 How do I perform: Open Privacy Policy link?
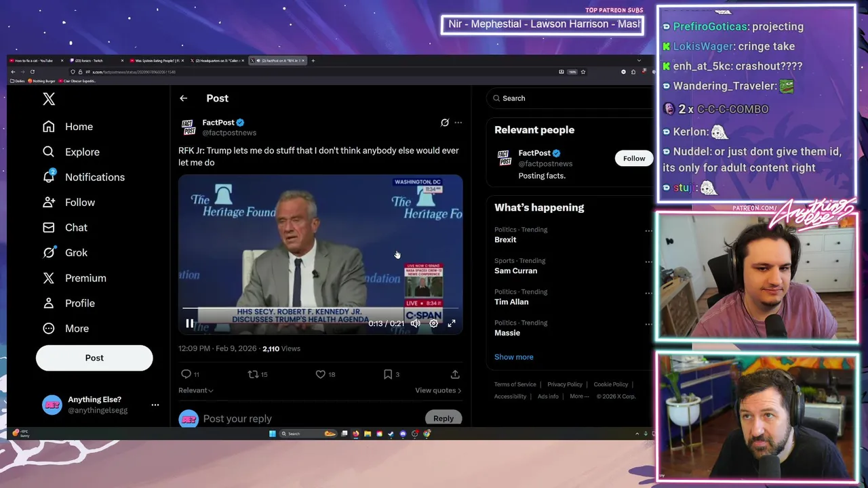coord(565,384)
